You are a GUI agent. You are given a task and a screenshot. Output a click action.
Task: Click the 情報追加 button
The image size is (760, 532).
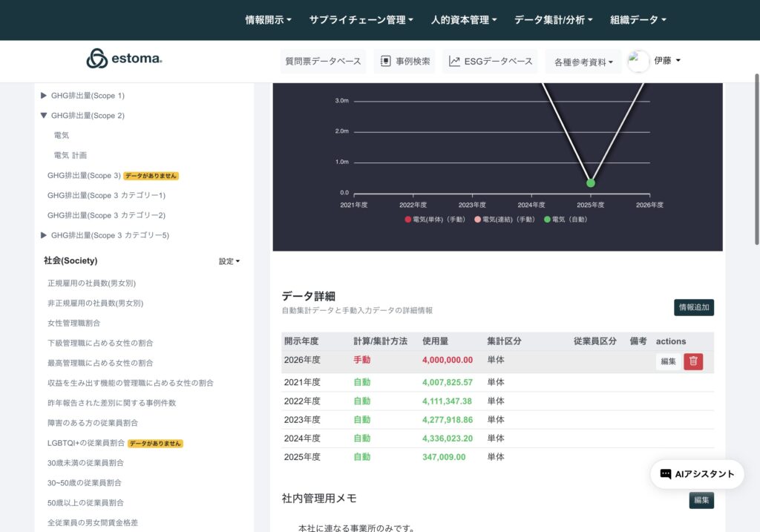(x=694, y=307)
